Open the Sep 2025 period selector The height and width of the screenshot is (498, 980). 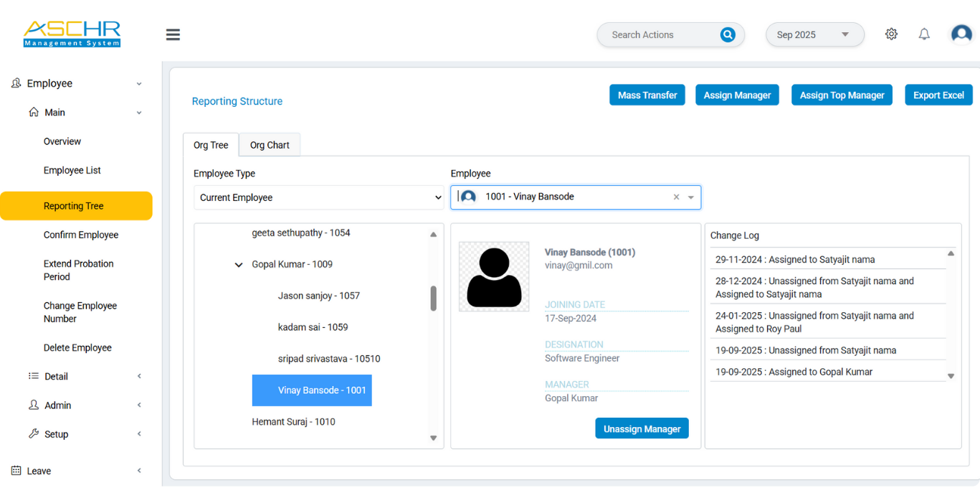tap(814, 34)
